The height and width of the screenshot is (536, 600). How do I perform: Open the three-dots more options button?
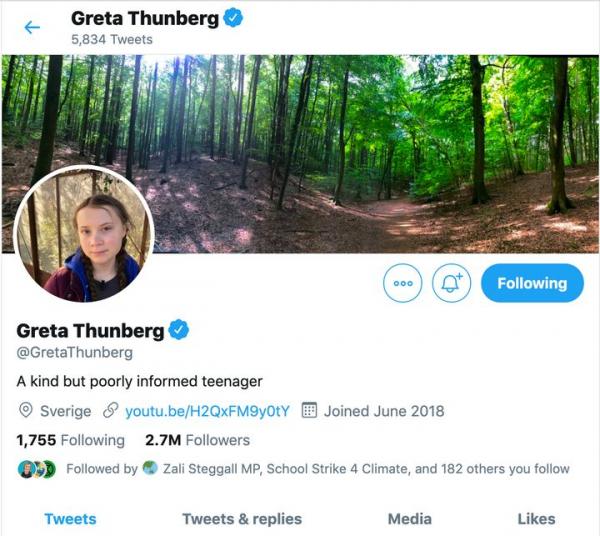(403, 283)
